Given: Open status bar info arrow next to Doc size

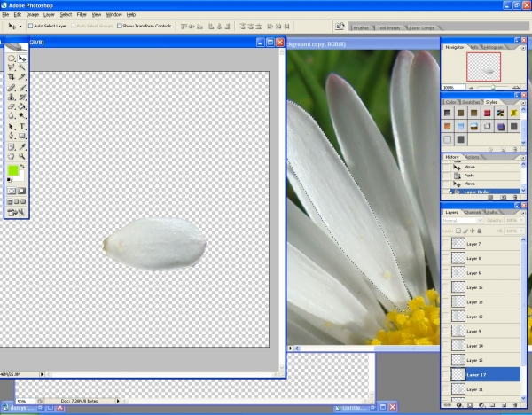Looking at the screenshot, I should click(118, 401).
